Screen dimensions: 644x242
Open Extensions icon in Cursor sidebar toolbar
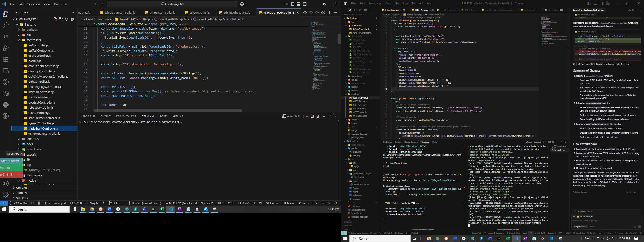coord(365,10)
